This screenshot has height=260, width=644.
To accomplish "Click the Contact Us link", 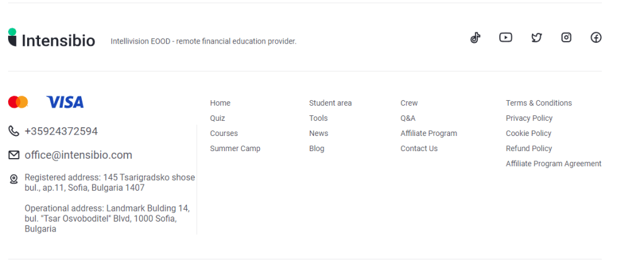I will pos(419,149).
